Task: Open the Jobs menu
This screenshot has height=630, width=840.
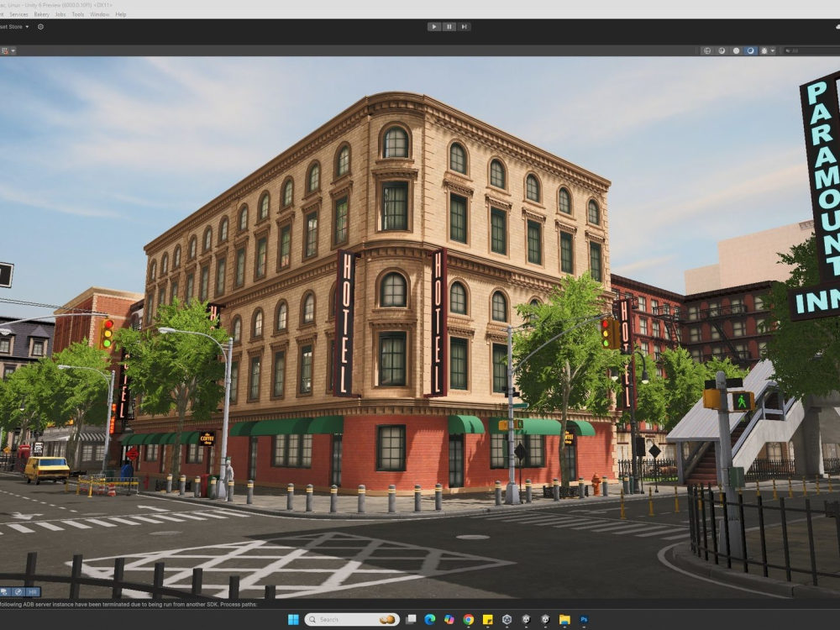Action: click(x=60, y=14)
